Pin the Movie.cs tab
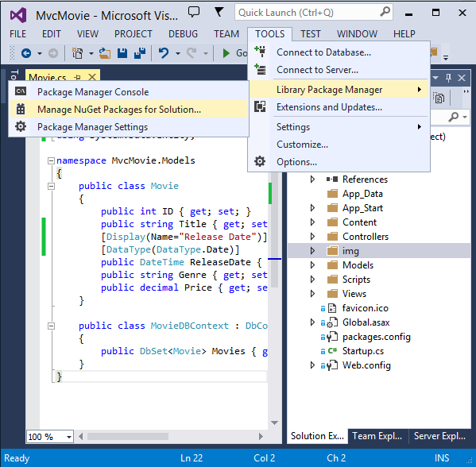The width and height of the screenshot is (476, 467). pos(78,77)
